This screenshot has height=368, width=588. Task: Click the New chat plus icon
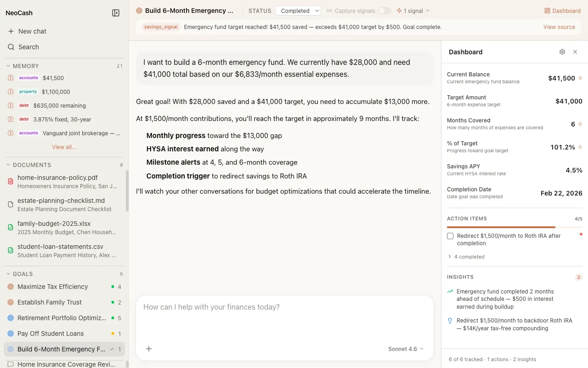pyautogui.click(x=11, y=31)
